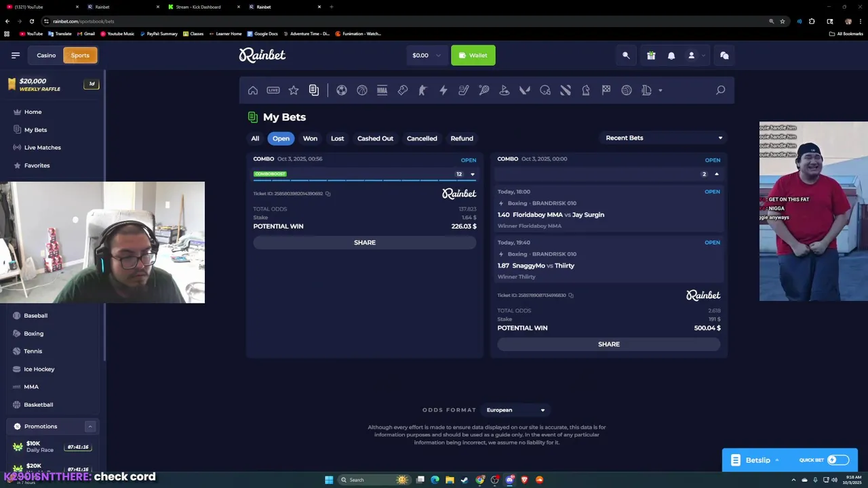868x488 pixels.
Task: Expand the 12-selection combo bet
Action: (x=473, y=174)
